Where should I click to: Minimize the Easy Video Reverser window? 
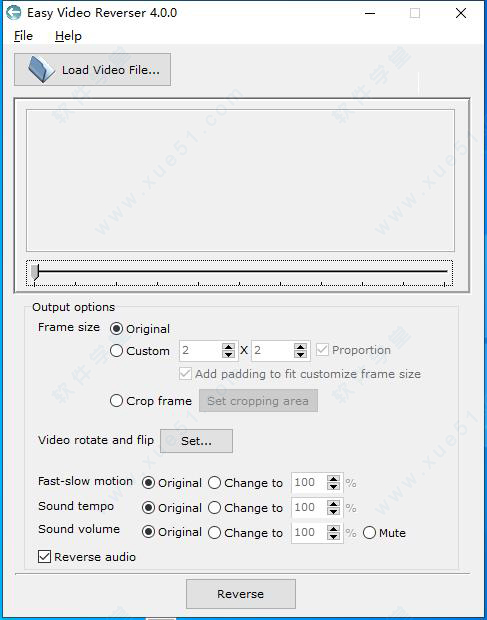[370, 13]
